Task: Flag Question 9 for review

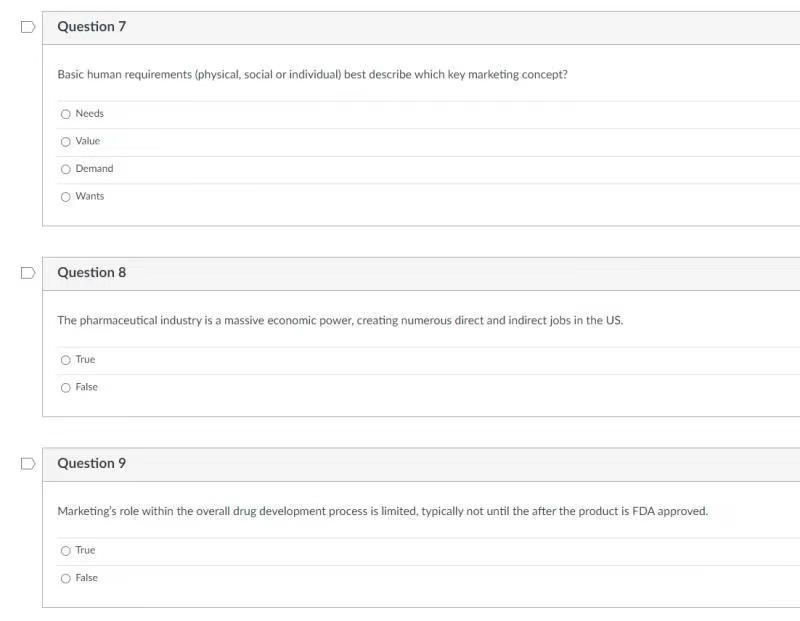Action: [x=28, y=463]
